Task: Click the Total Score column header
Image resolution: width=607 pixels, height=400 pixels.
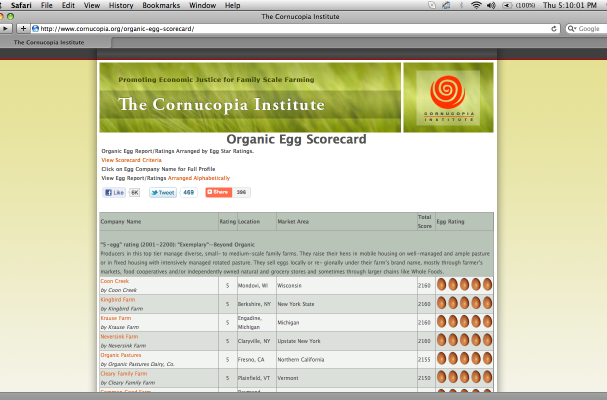Action: (x=425, y=221)
